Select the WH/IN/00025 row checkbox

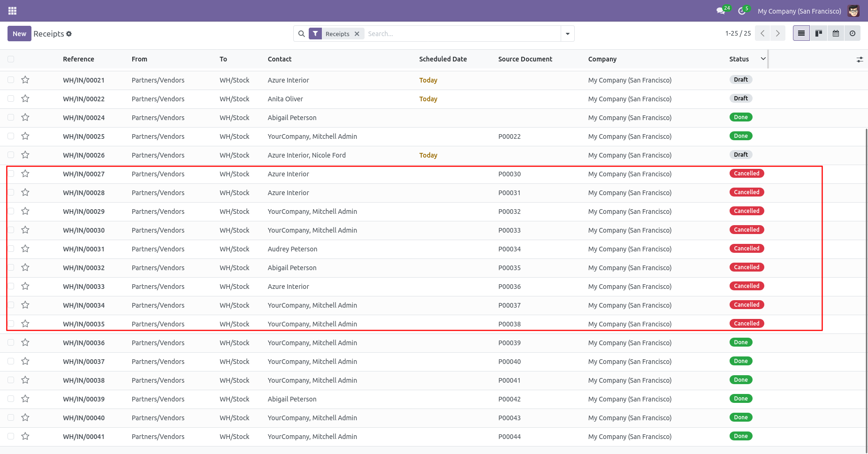pos(11,136)
